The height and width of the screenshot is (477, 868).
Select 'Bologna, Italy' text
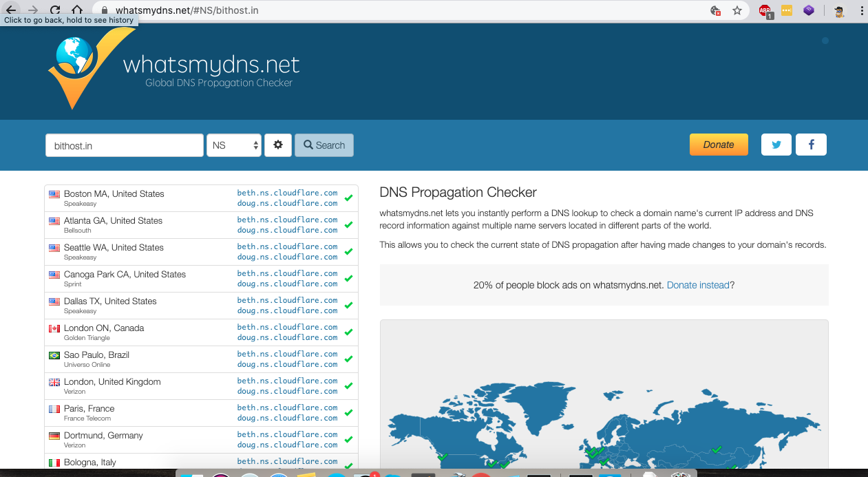[x=90, y=463]
